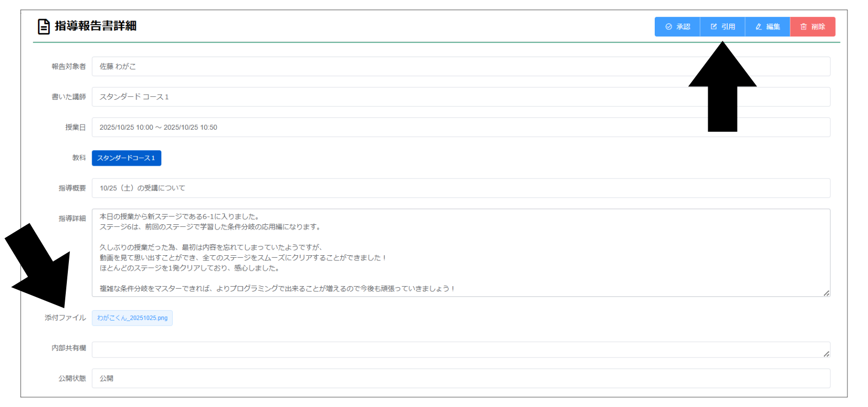Click the 添付ファイル label
Viewport: 868px width, 407px height.
(x=65, y=318)
